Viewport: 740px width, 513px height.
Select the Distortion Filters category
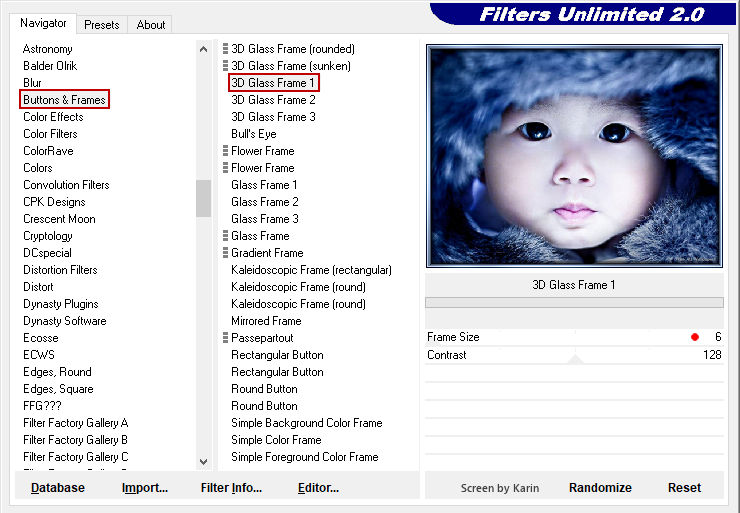click(60, 270)
